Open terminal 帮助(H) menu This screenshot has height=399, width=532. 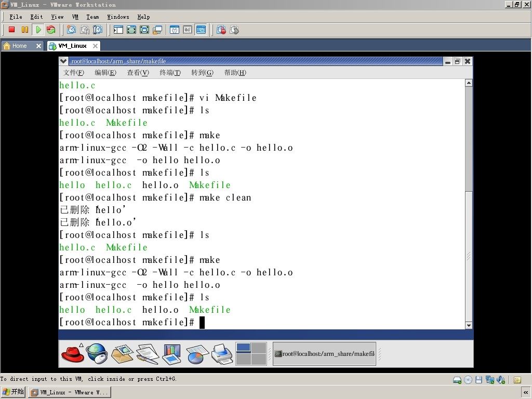[235, 73]
